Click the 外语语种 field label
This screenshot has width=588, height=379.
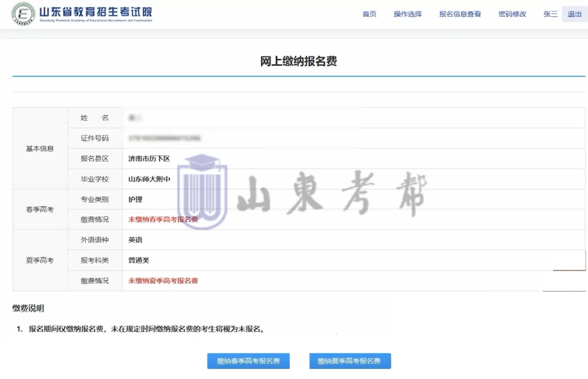click(95, 240)
